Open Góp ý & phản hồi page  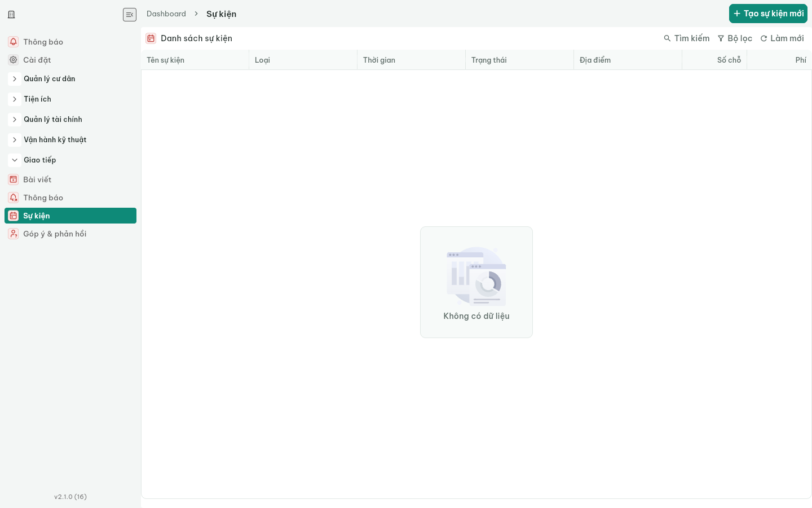coord(70,234)
